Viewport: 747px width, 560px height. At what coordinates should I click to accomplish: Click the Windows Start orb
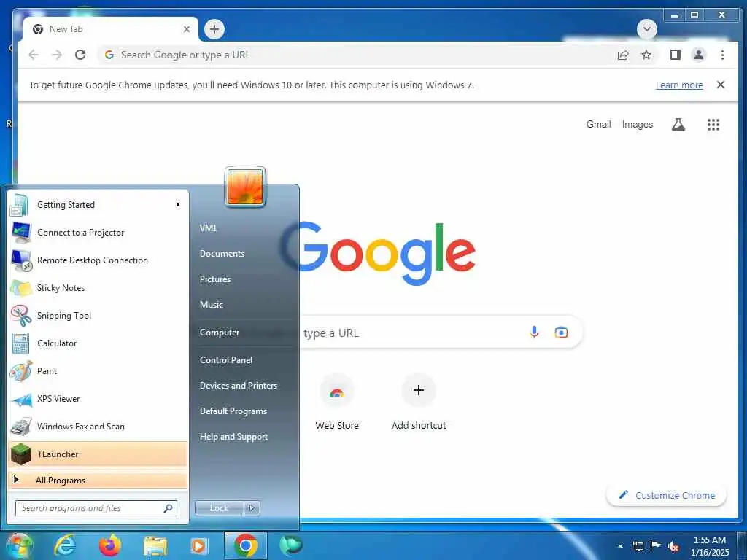click(x=18, y=545)
